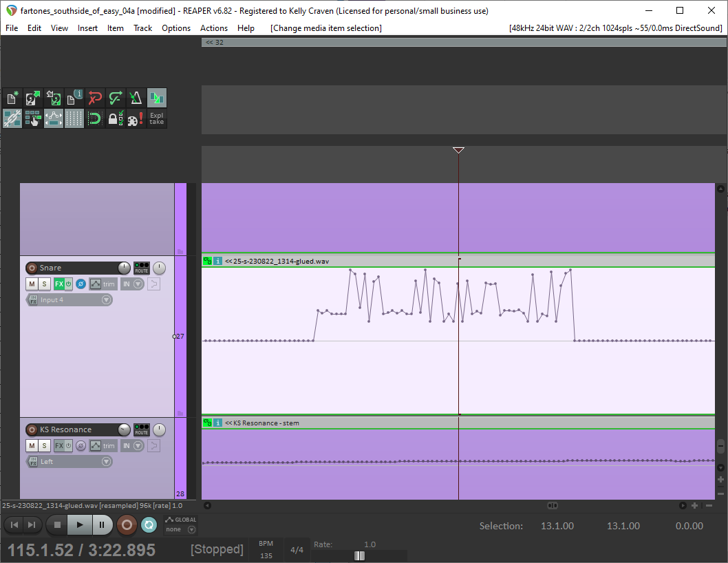Mute the Snare track

tap(31, 284)
